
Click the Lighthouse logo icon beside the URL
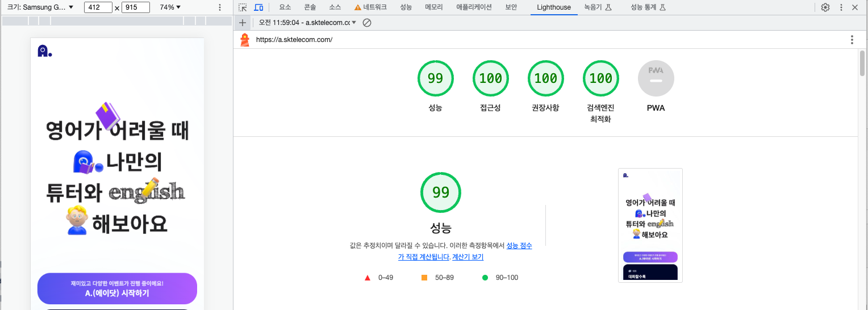coord(245,40)
